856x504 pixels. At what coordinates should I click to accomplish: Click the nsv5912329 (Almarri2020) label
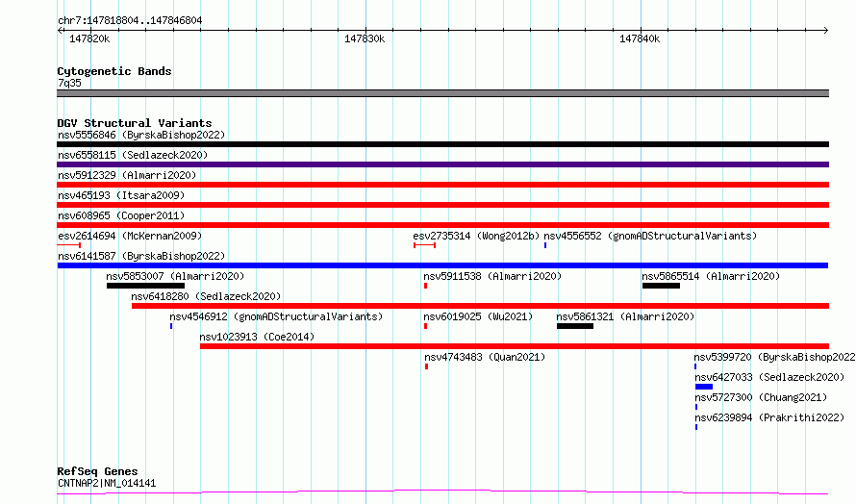point(127,175)
